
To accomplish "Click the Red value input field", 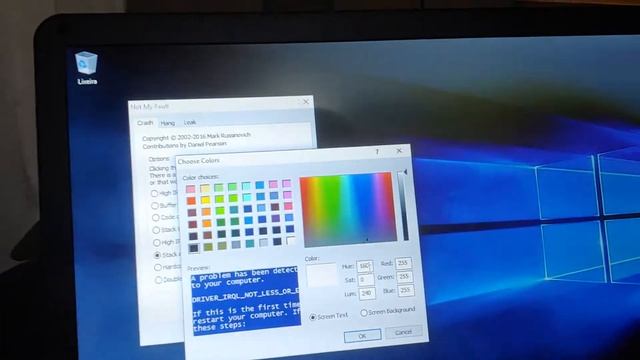I will point(403,263).
